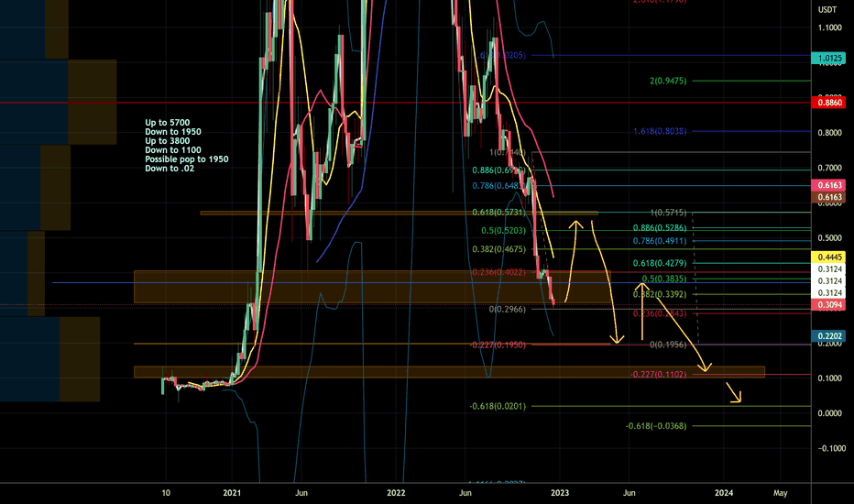Click the 10 label on time axis
This screenshot has width=854, height=504.
coord(166,493)
